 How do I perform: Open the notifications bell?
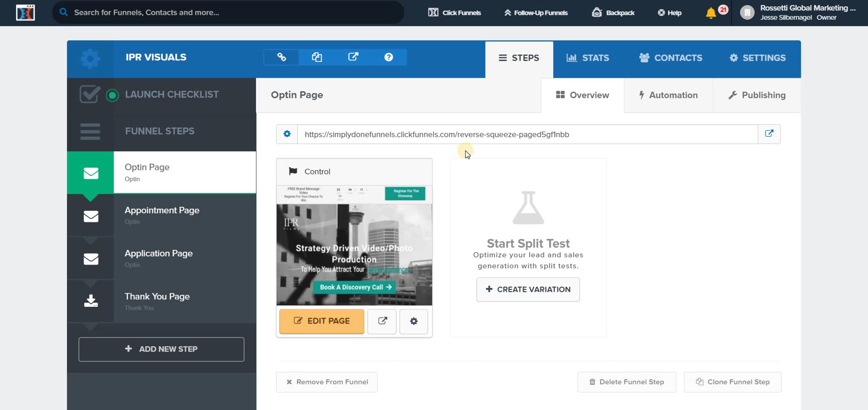pyautogui.click(x=711, y=13)
